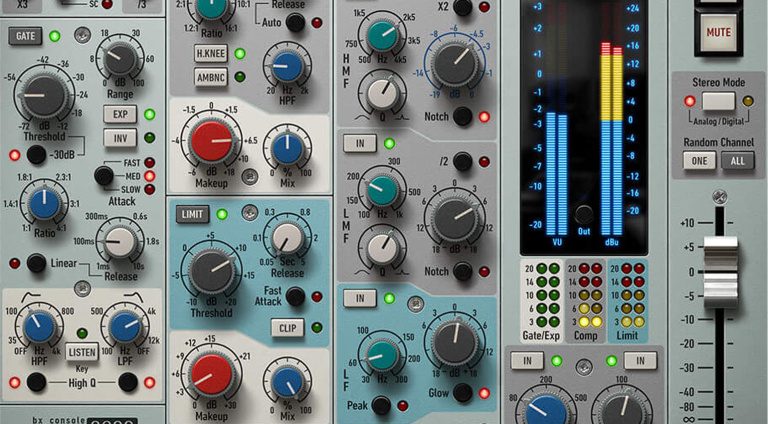Toggle the Stereo Mode Analog/Digital switch
This screenshot has width=768, height=424.
[x=718, y=101]
